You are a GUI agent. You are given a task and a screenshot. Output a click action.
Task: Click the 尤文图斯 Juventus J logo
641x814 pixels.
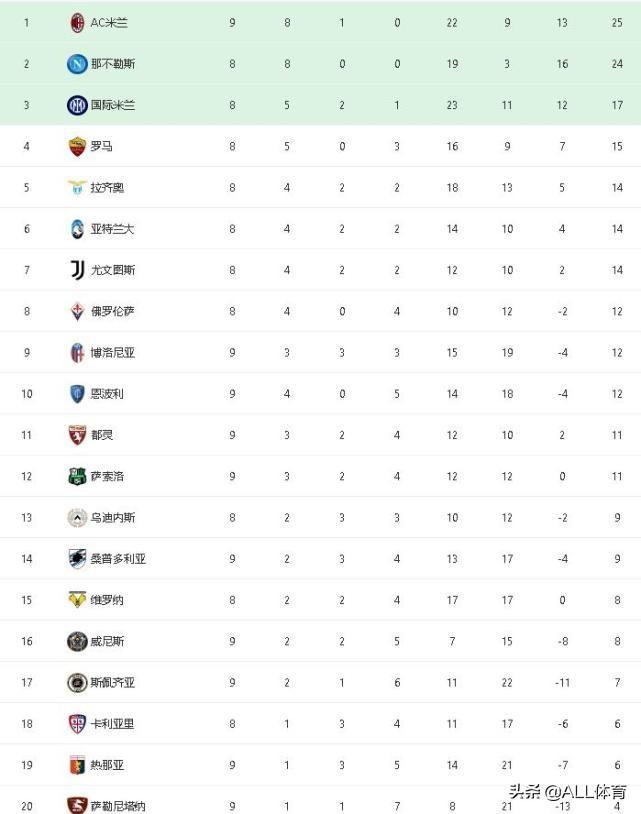click(77, 270)
